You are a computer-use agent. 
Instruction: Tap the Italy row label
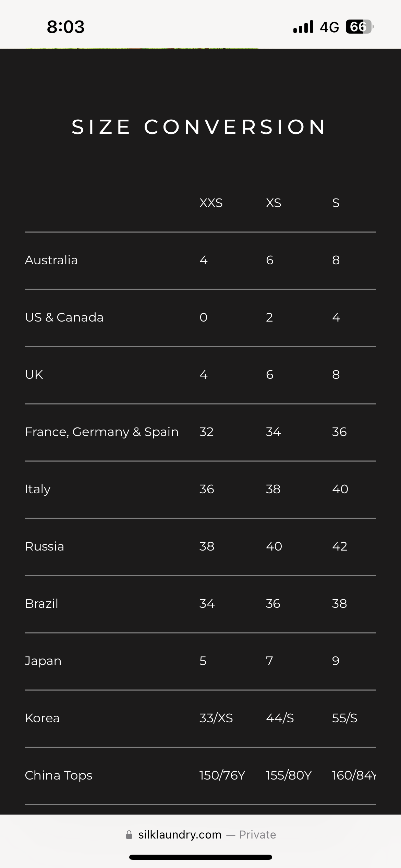click(x=38, y=489)
